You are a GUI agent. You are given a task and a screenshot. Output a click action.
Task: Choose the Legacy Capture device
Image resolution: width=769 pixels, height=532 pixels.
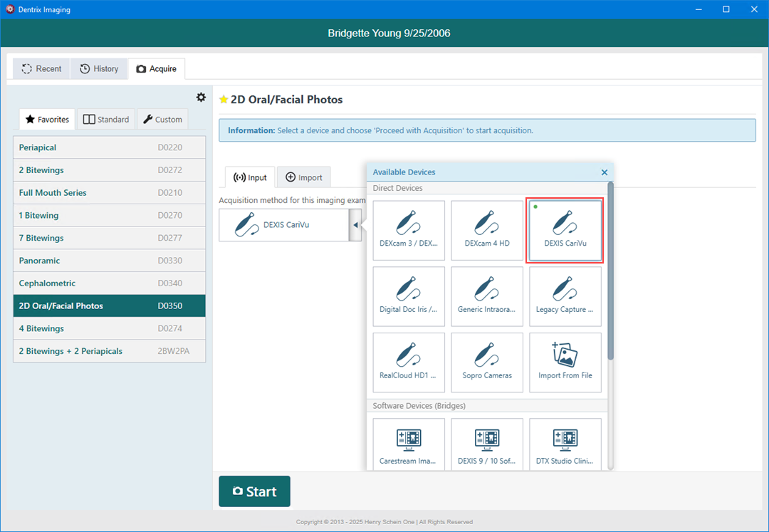click(x=565, y=296)
